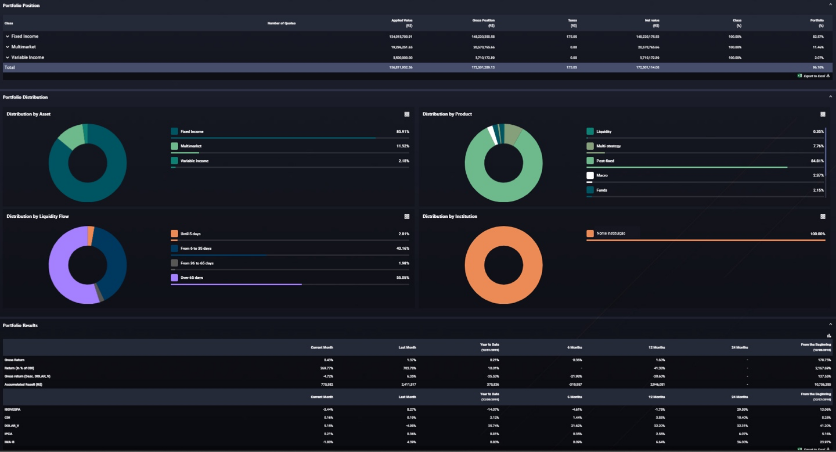Click the chart icon above Portfolio Results table
This screenshot has height=452, width=836.
[829, 335]
